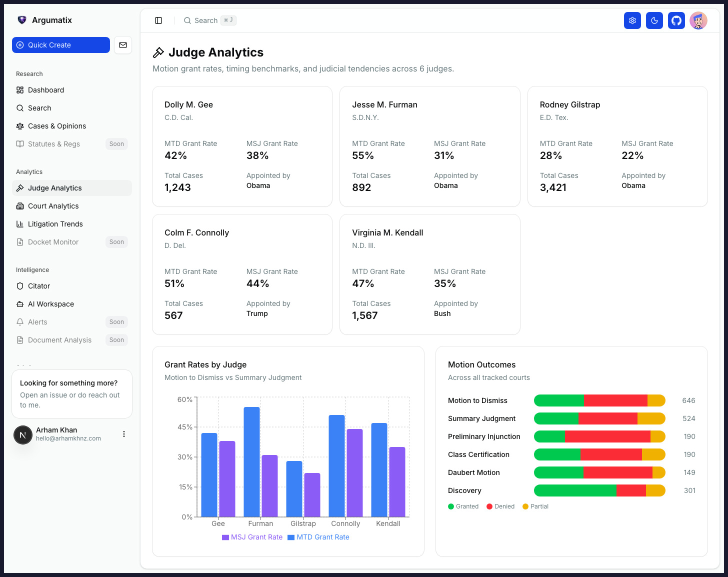
Task: Toggle dark mode with the moon icon
Action: [654, 20]
